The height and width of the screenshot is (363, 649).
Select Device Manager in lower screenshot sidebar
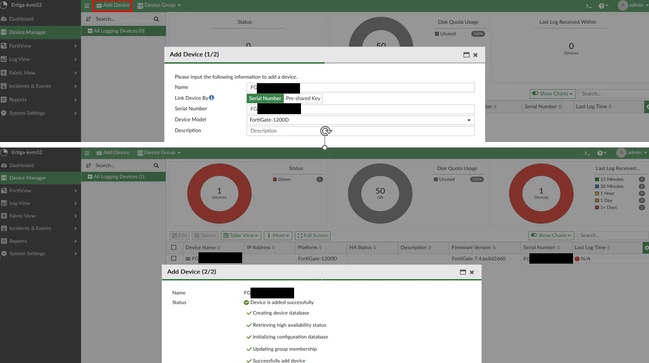point(40,178)
